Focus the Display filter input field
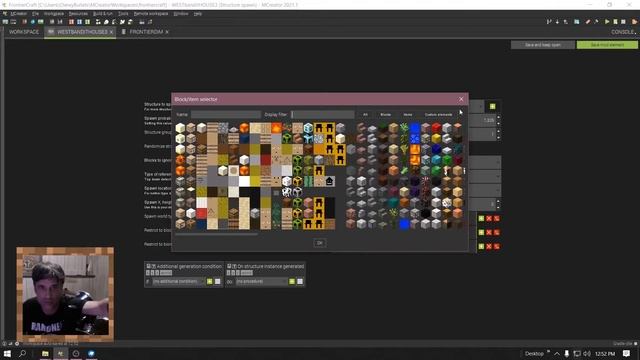 click(323, 115)
